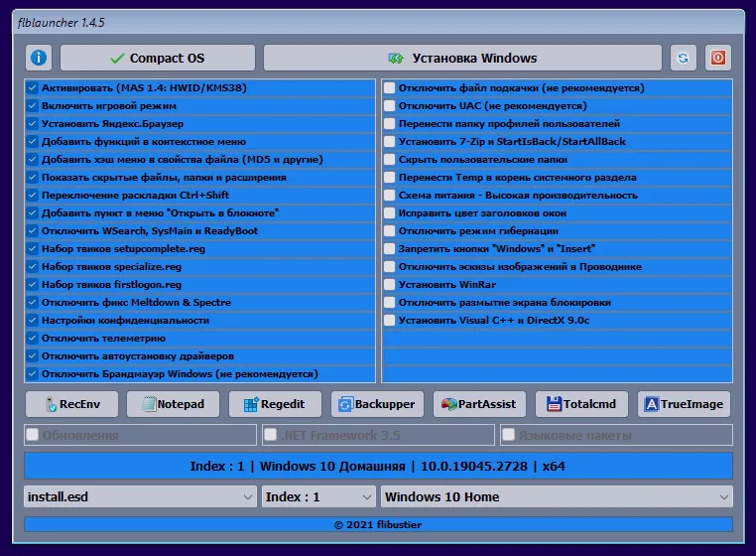Uncheck Переключение раскладки Ctrl+Shift
Viewport: 756px width, 556px height.
pyautogui.click(x=33, y=195)
